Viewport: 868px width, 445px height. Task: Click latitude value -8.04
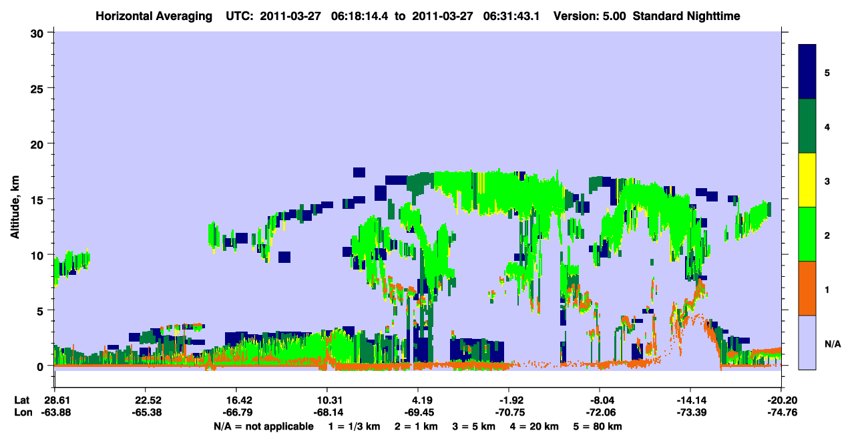point(600,400)
